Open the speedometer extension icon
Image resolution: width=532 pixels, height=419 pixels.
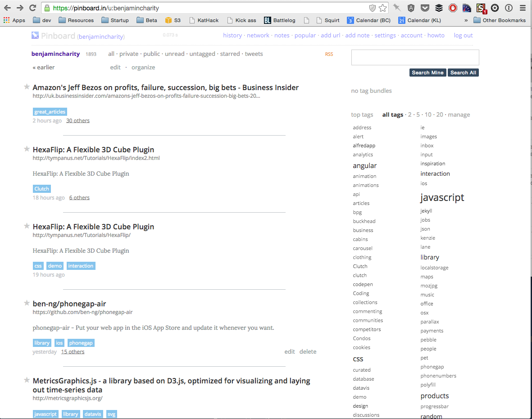[x=467, y=8]
